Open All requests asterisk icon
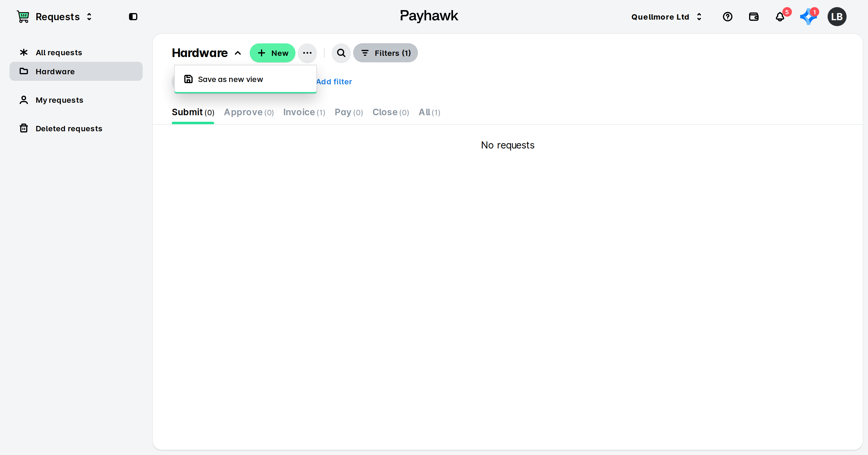The width and height of the screenshot is (868, 455). tap(23, 52)
